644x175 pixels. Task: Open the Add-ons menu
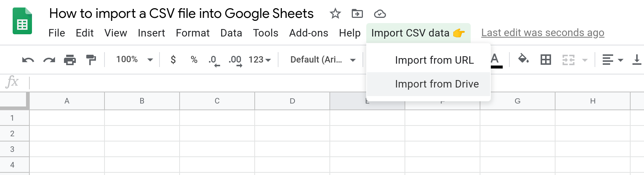[309, 33]
